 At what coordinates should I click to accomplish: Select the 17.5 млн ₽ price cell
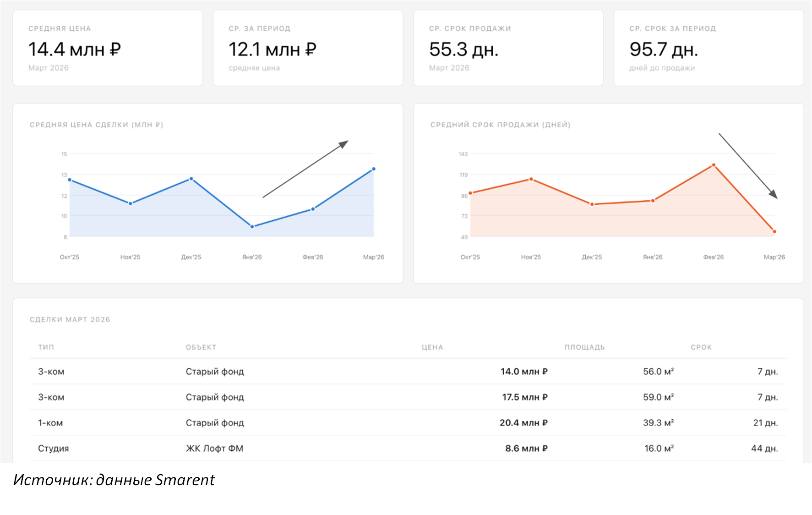(x=525, y=397)
